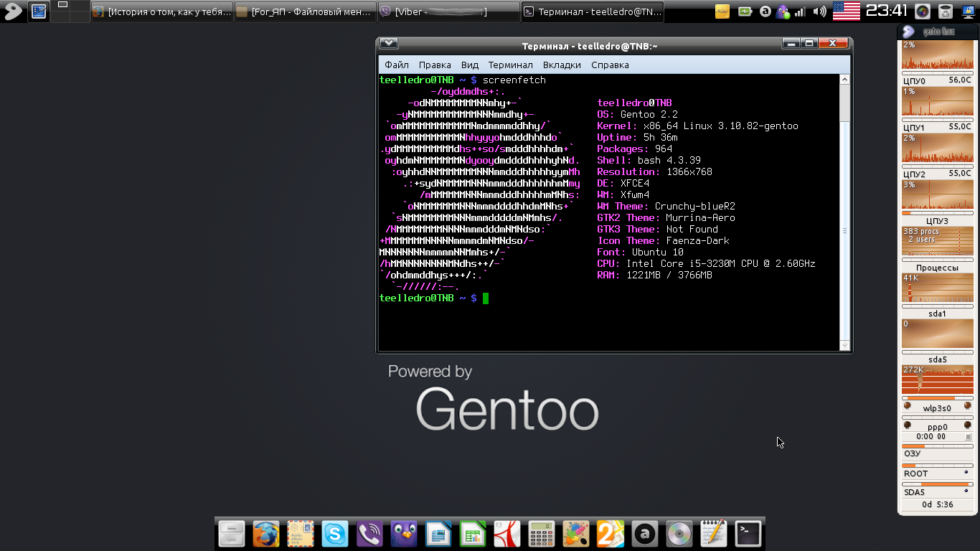Click the wlp3s0 network label

pyautogui.click(x=937, y=408)
